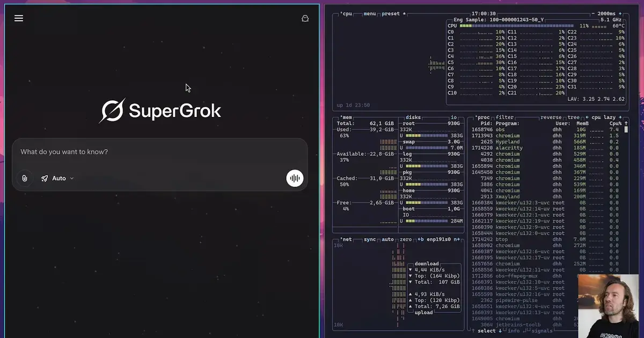Image resolution: width=644 pixels, height=338 pixels.
Task: Start voice mode with waveform button
Action: click(x=295, y=178)
